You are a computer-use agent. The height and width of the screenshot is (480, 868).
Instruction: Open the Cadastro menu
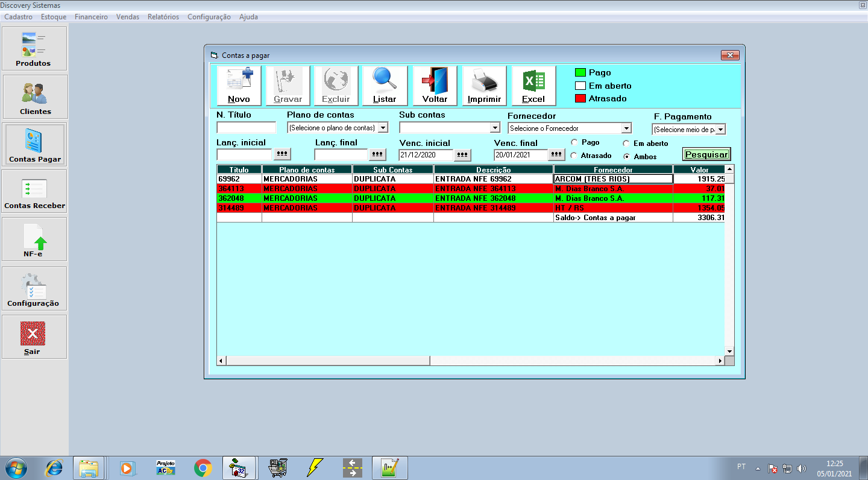(x=18, y=17)
